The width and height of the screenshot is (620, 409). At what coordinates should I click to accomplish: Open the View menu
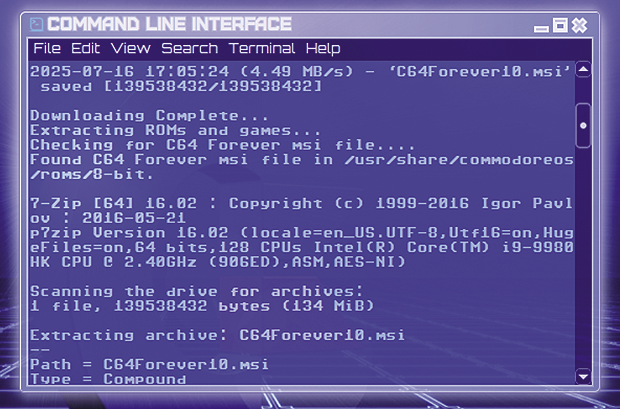130,49
